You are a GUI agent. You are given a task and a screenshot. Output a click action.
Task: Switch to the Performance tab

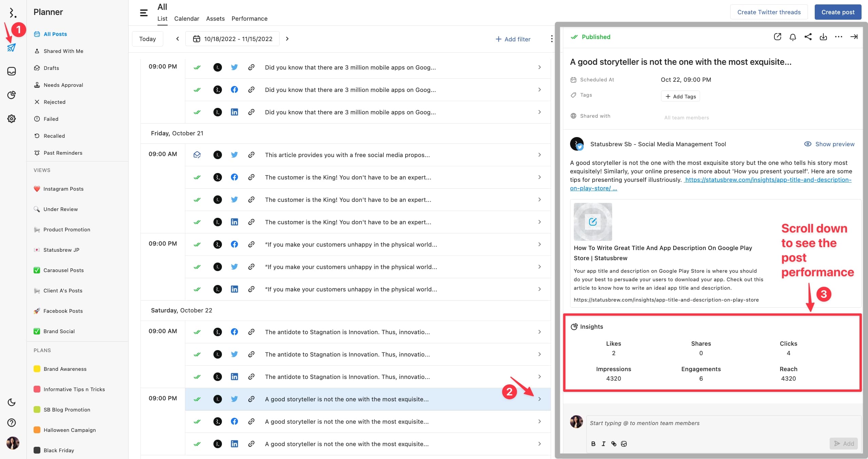point(249,18)
